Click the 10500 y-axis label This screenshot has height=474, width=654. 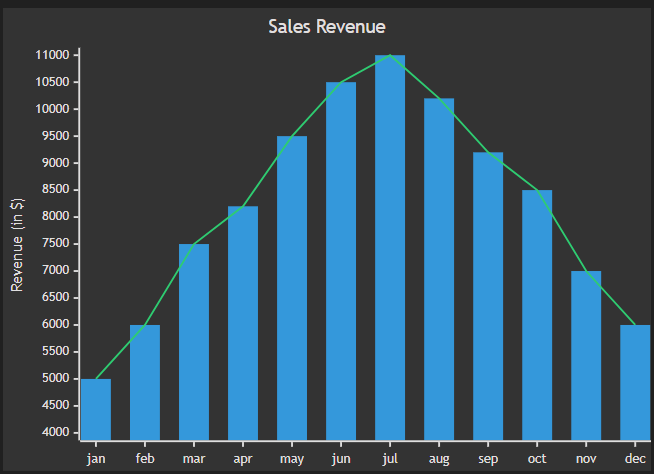pos(52,82)
